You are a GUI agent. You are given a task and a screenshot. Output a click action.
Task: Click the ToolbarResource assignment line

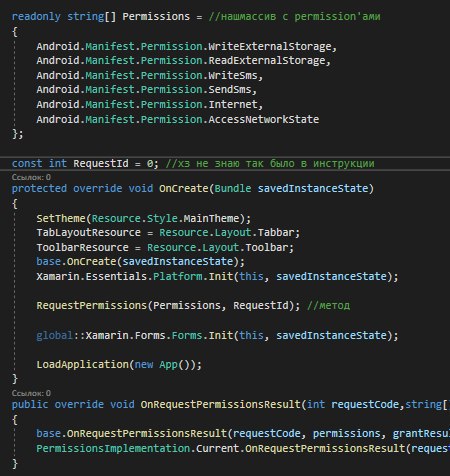[165, 247]
